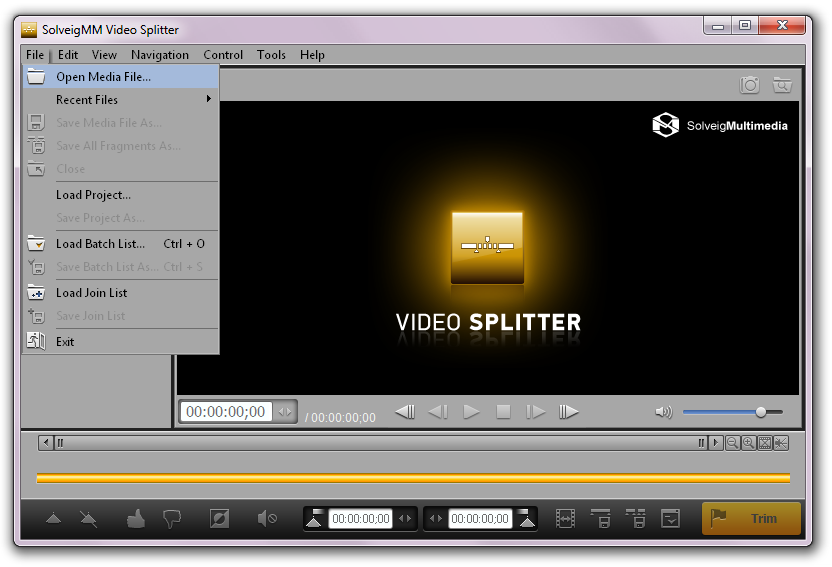Click the Load Join List icon

tap(36, 292)
